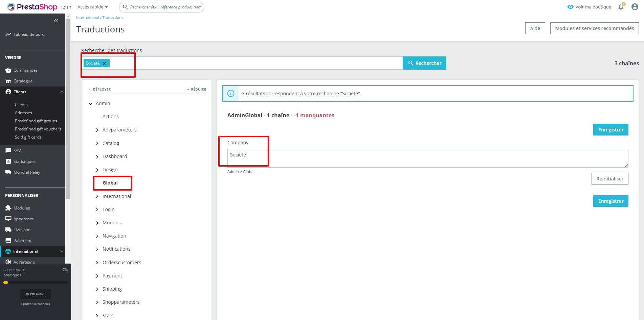Click the PrestaShop logo
The width and height of the screenshot is (644, 320).
(32, 7)
